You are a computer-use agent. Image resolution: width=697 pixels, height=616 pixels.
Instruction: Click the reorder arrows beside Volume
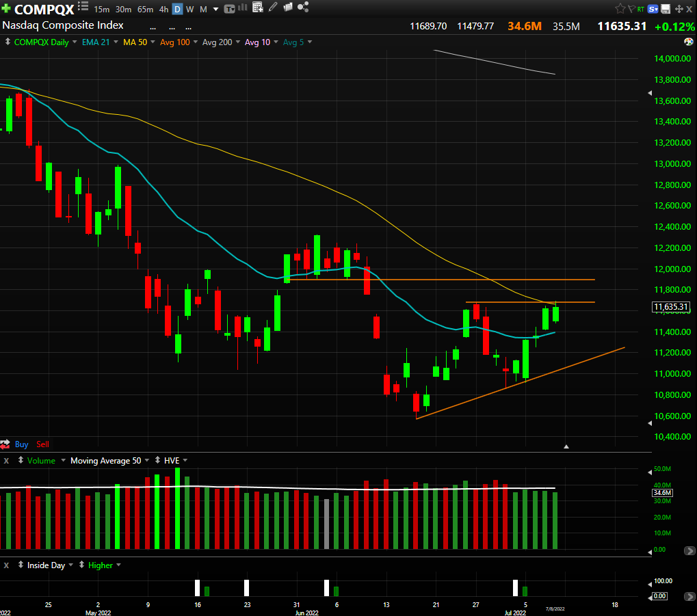21,460
